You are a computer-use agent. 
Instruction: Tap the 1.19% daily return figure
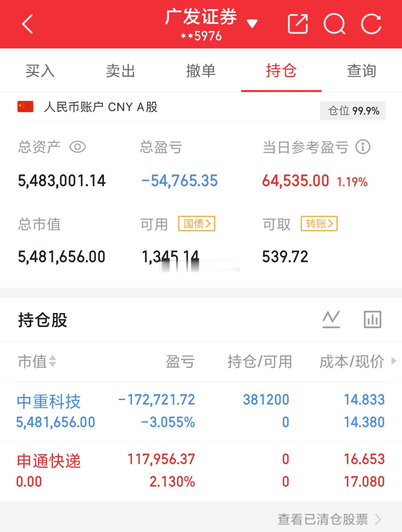(352, 182)
